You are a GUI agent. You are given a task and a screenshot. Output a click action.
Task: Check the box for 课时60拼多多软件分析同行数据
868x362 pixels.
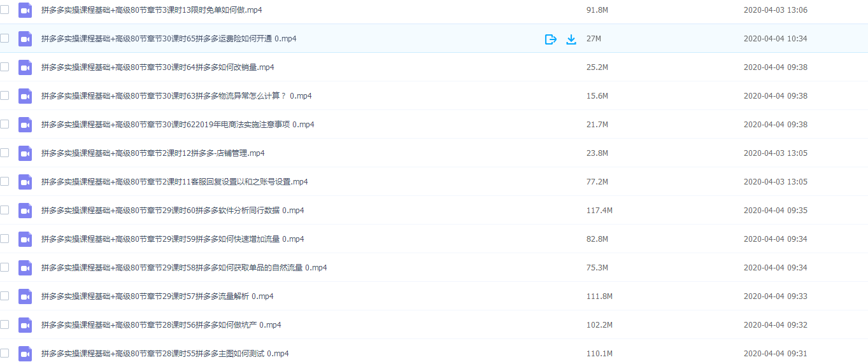coord(4,210)
